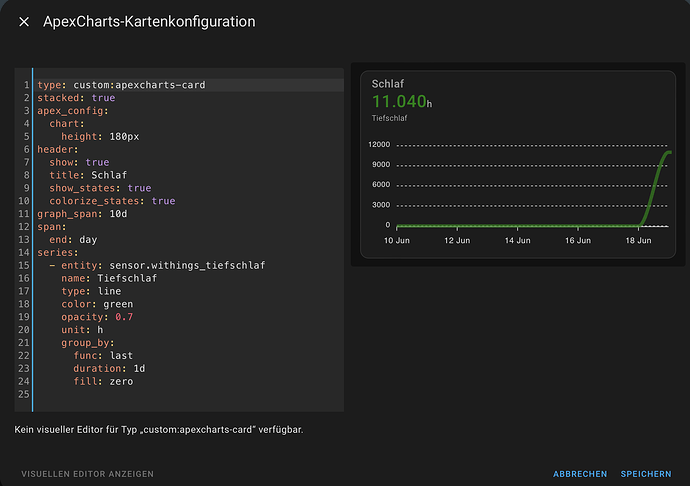Click the ABBRECHEN button
This screenshot has width=690, height=486.
(x=580, y=474)
